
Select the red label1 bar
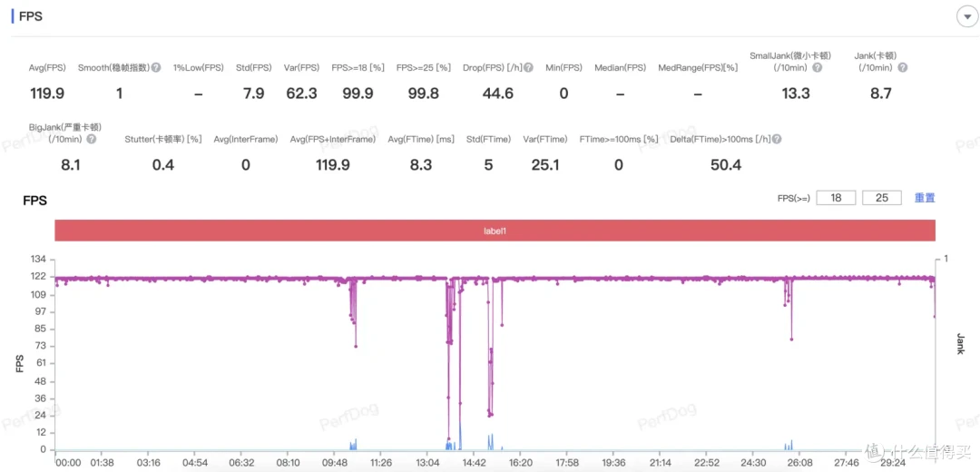pos(495,230)
